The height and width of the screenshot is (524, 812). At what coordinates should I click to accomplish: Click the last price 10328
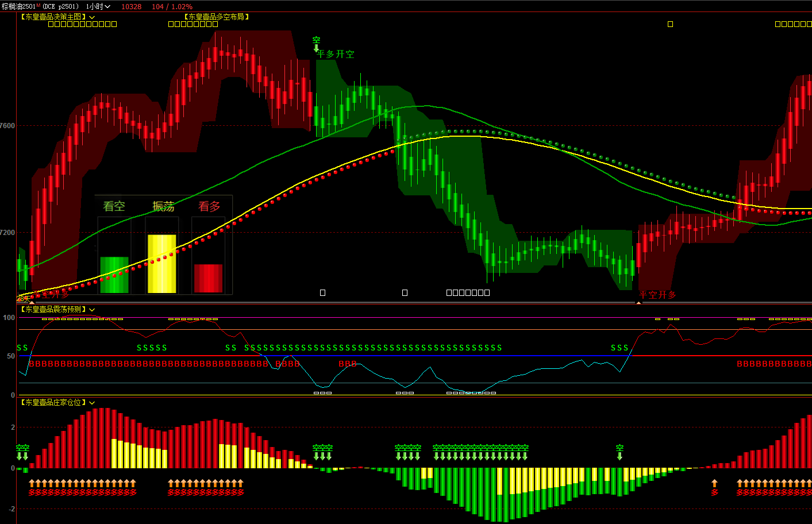[132, 6]
